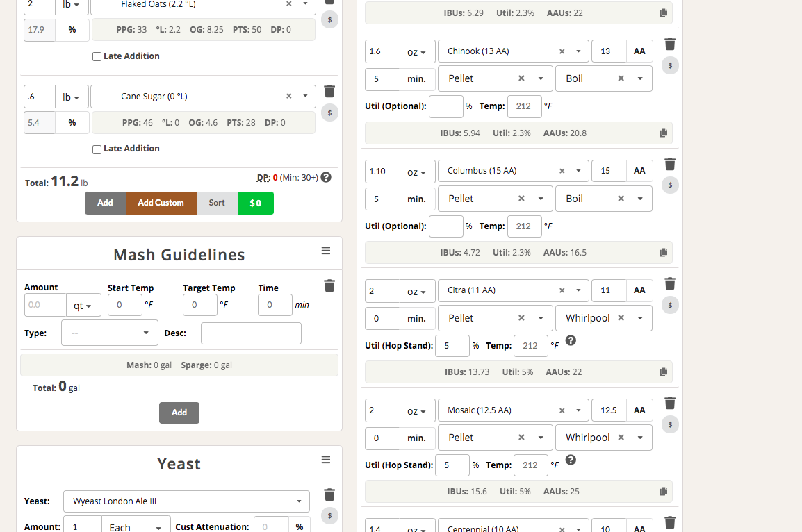Click the Cane Sugar amount .6 field

tap(40, 97)
